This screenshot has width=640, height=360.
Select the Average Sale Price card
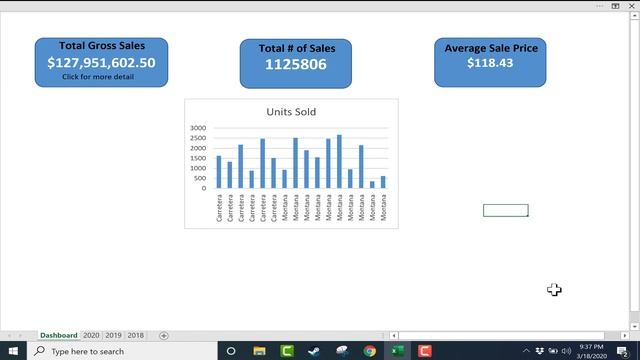tap(490, 62)
